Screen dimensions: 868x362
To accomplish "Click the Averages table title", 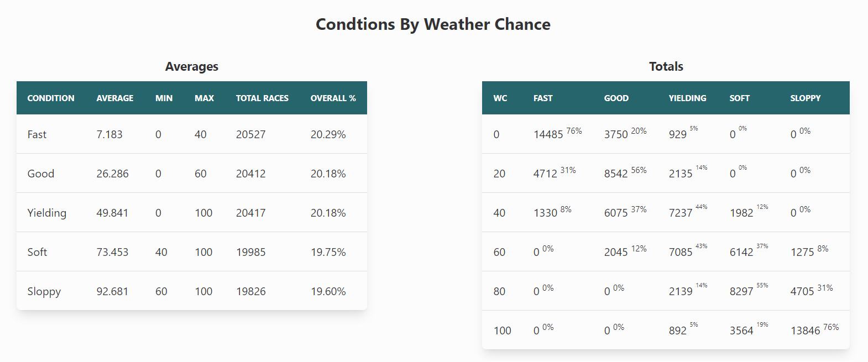I will pos(192,66).
